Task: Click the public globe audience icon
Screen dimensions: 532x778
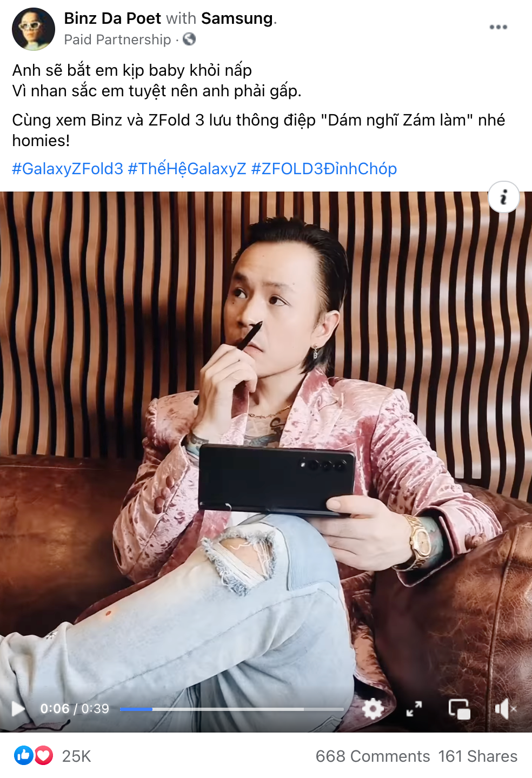Action: [x=189, y=39]
